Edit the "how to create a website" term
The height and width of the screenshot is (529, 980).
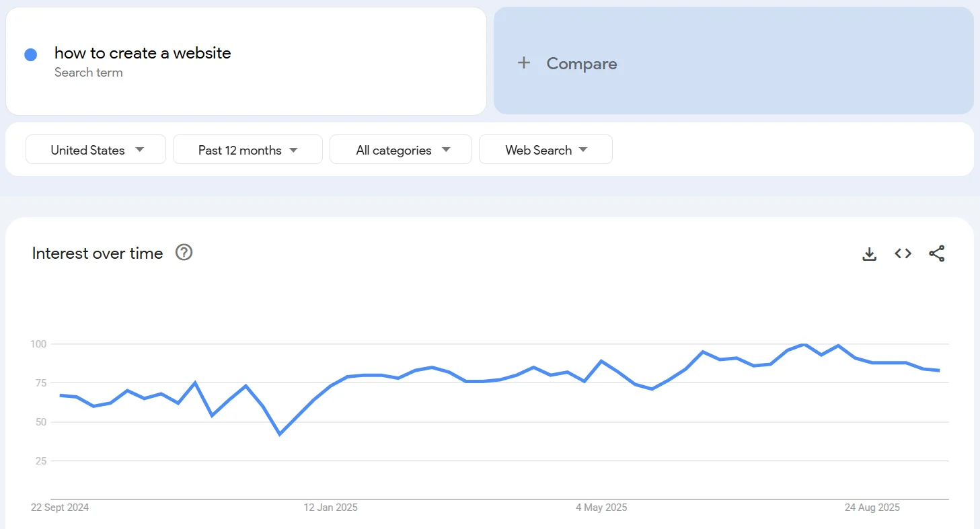(x=143, y=53)
